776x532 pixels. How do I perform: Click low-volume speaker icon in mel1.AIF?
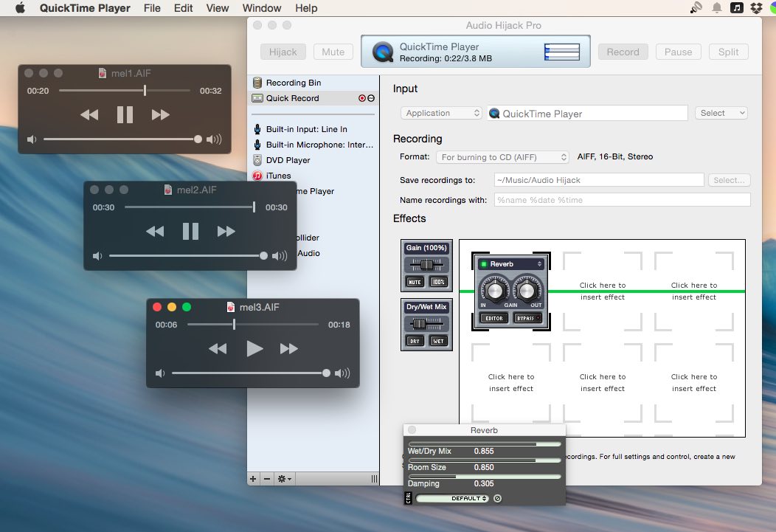(32, 139)
